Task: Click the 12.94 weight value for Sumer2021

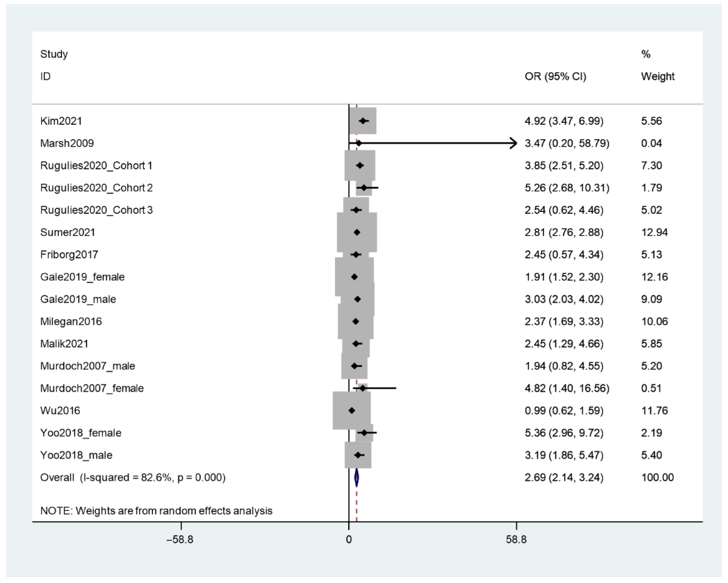Action: [654, 232]
